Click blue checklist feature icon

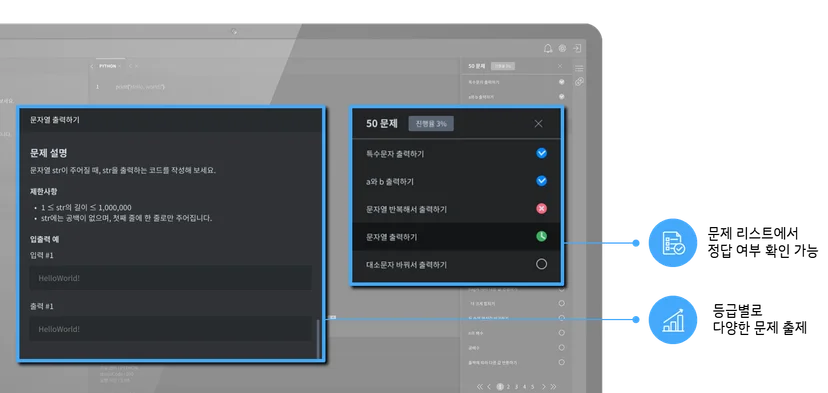pos(673,242)
